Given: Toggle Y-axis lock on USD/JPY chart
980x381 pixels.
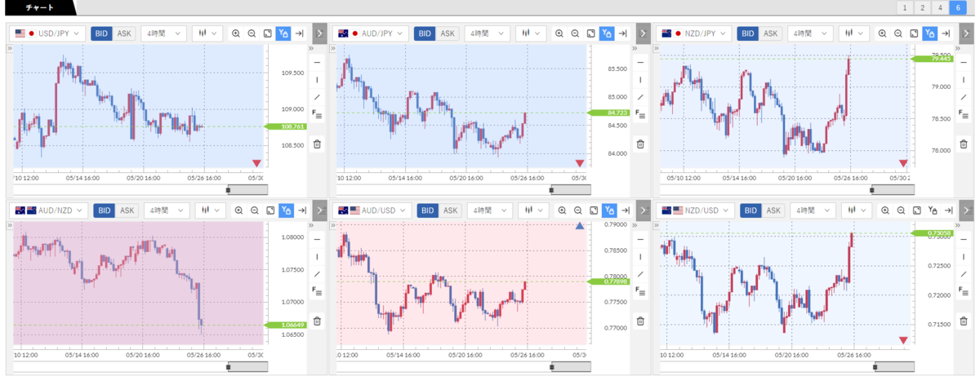Looking at the screenshot, I should point(283,33).
